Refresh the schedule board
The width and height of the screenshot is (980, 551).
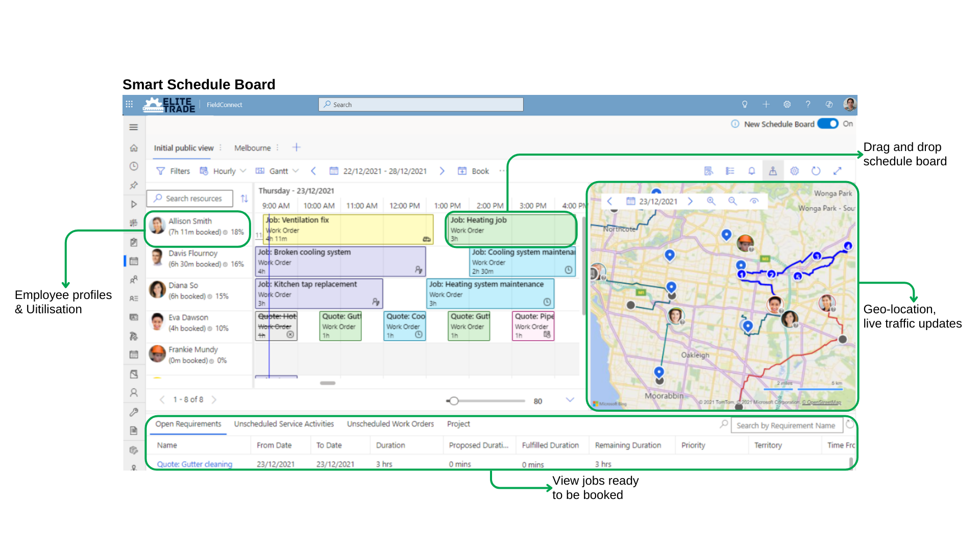coord(816,171)
